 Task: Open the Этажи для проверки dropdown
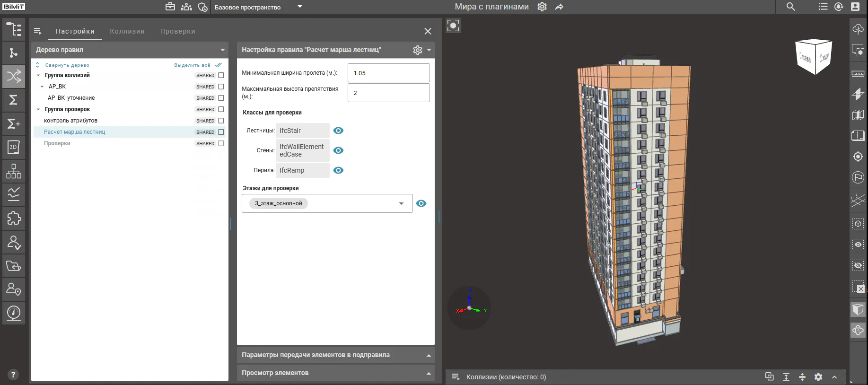(x=327, y=203)
